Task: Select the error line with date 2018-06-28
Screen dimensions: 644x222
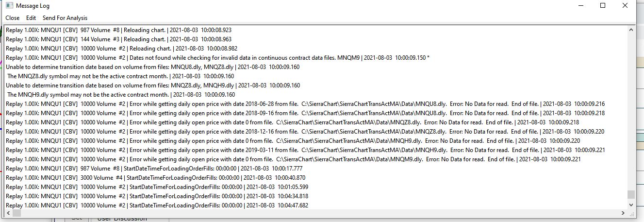Action: tap(305, 104)
